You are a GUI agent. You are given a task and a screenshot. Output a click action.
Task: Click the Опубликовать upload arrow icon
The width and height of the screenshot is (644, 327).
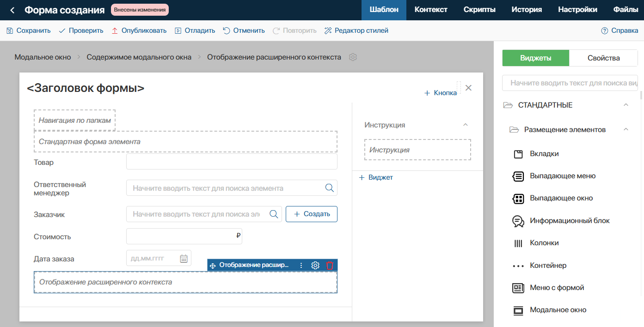click(x=115, y=30)
